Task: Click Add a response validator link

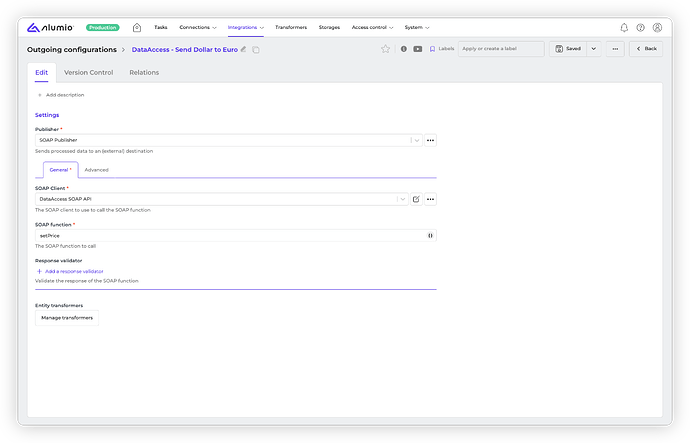Action: pos(70,271)
